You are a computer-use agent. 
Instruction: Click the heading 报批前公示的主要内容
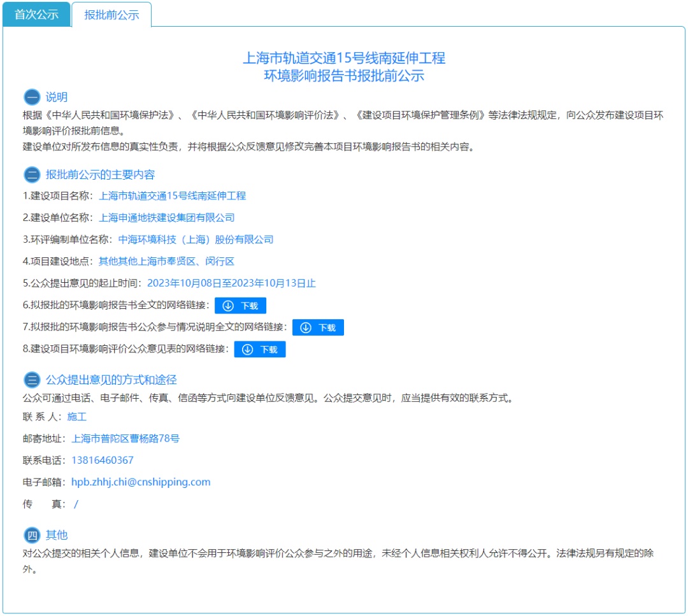click(x=101, y=175)
